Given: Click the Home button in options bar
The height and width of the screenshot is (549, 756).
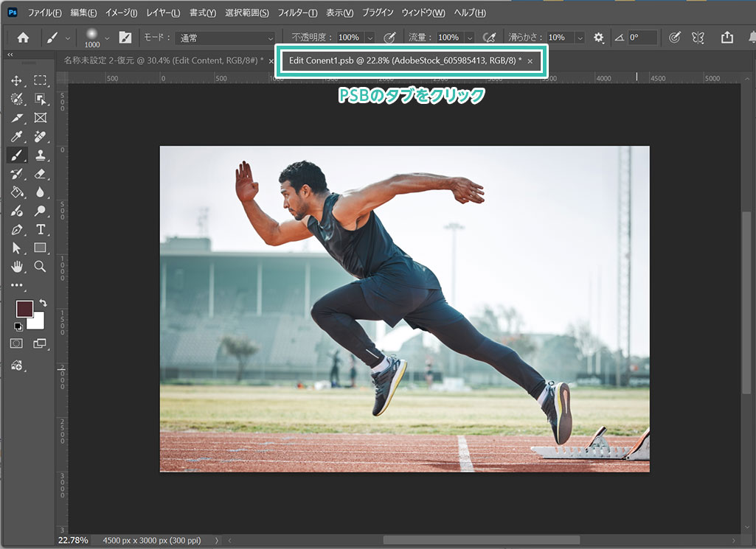Looking at the screenshot, I should pos(23,38).
